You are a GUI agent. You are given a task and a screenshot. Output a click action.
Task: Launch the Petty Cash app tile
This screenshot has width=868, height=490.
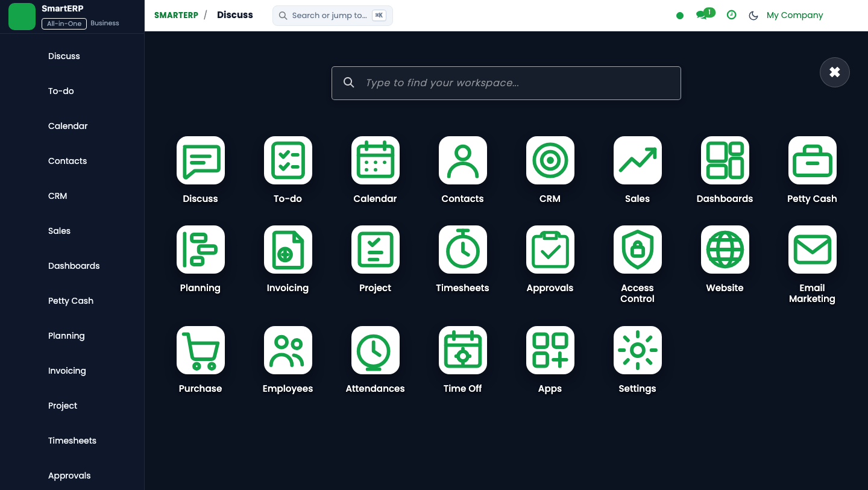pyautogui.click(x=813, y=160)
